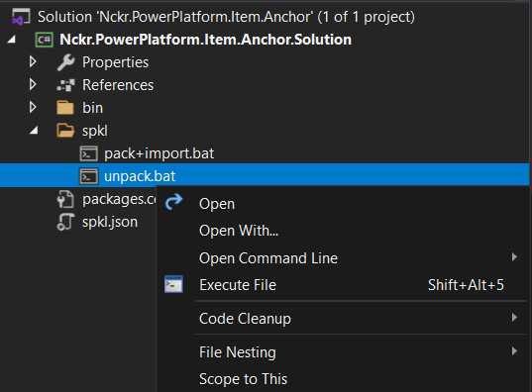The image size is (532, 392).
Task: Expand the bin folder
Action: (x=33, y=108)
